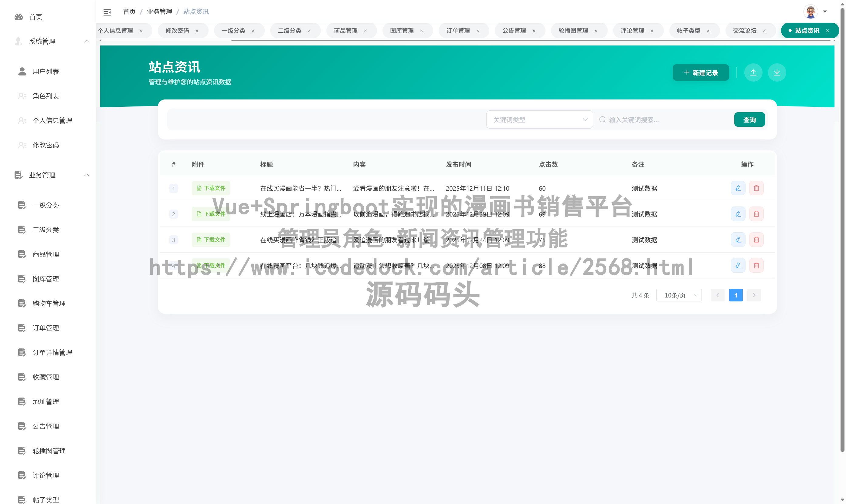Download the attachment file in row 3
The image size is (846, 504).
pos(210,240)
